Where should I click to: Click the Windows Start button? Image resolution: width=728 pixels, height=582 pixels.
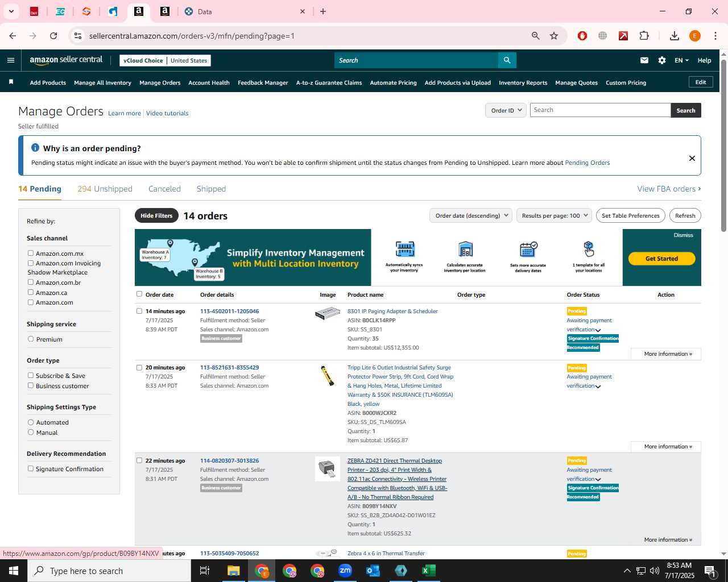(x=14, y=571)
